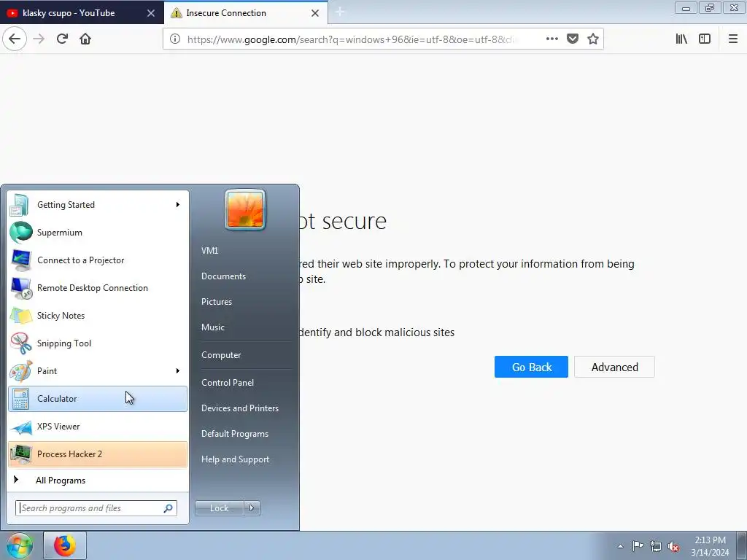Open shutdown options arrow beside Lock
The image size is (747, 560).
(252, 508)
